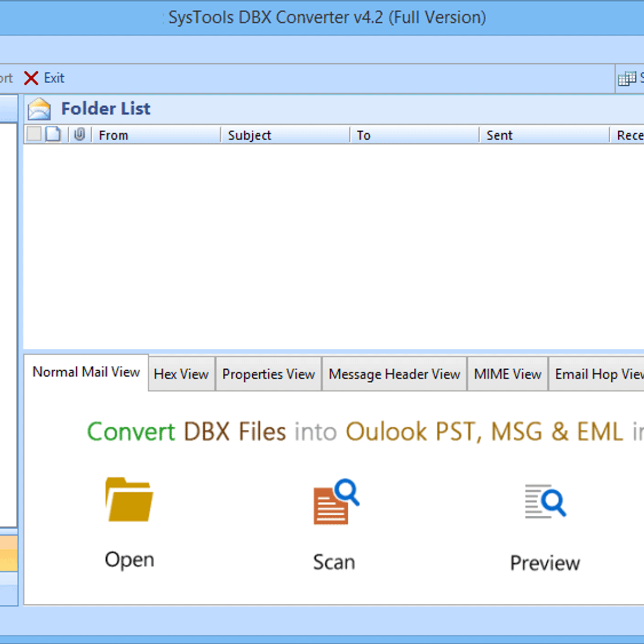Sort by the Subject column
Viewport: 644px width, 644px height.
pos(285,135)
